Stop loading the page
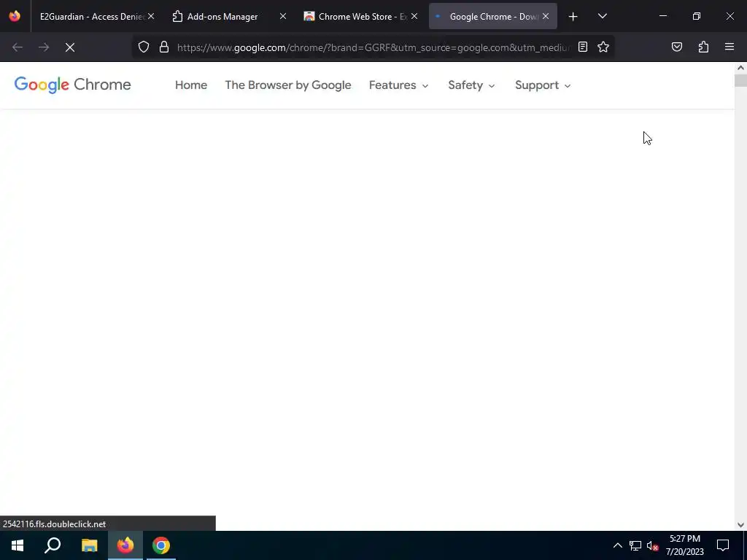 click(70, 47)
